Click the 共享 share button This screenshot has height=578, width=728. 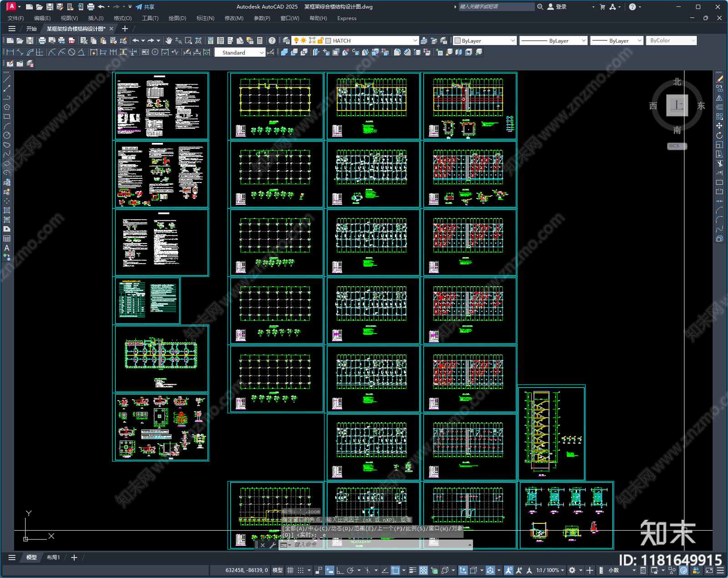pyautogui.click(x=145, y=7)
